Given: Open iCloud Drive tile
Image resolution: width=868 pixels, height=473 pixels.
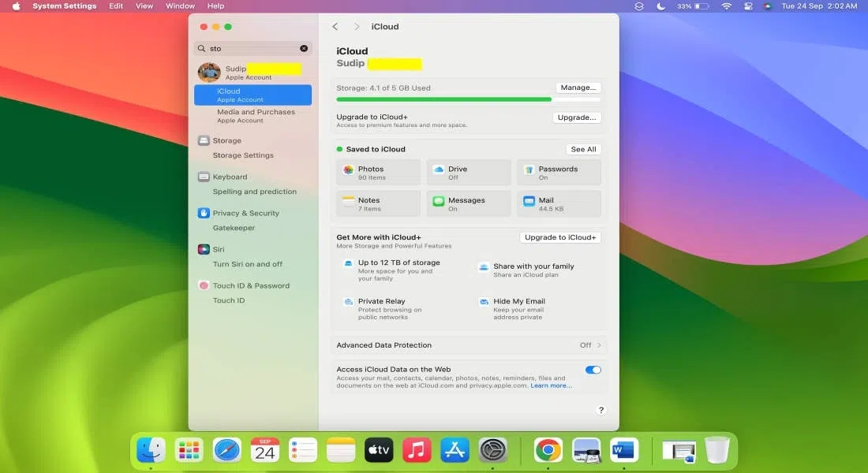Looking at the screenshot, I should pos(468,173).
